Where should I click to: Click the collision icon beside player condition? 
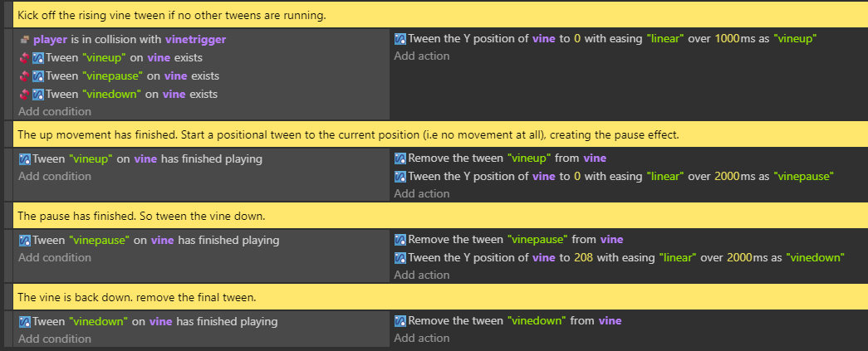pos(24,40)
